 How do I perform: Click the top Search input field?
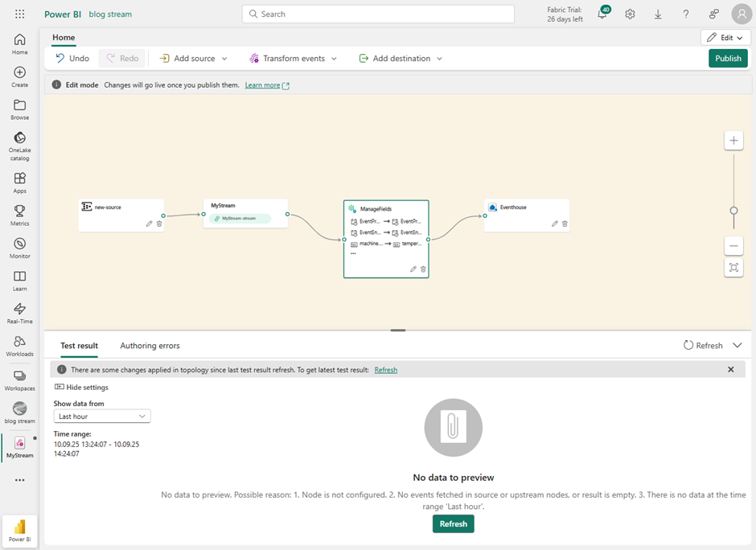click(378, 14)
